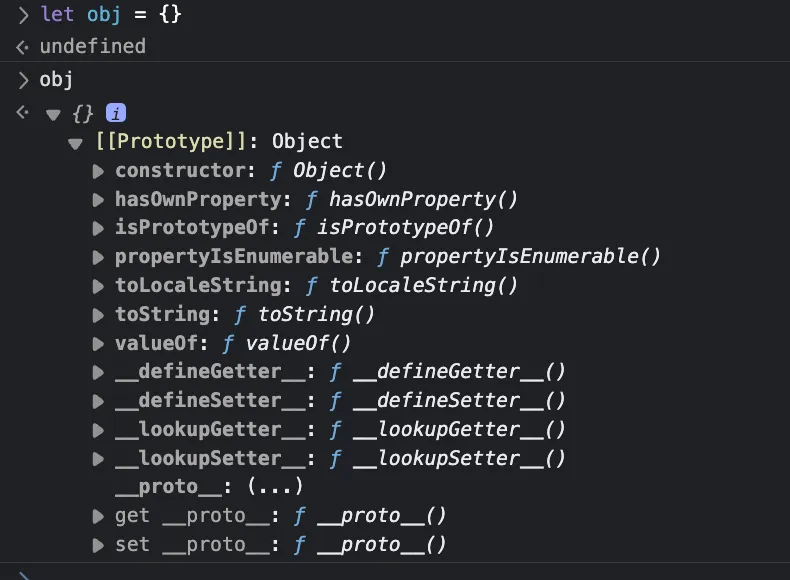Select the f Object() constructor value
The image size is (790, 580).
[x=328, y=171]
